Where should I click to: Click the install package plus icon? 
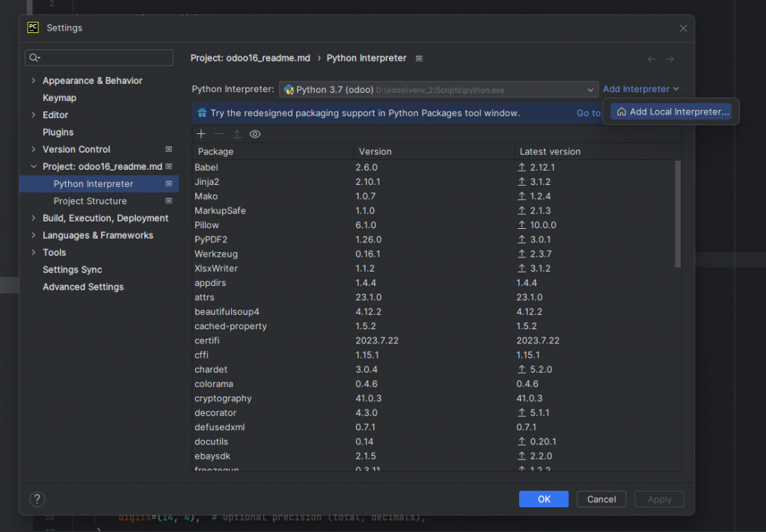(x=200, y=134)
